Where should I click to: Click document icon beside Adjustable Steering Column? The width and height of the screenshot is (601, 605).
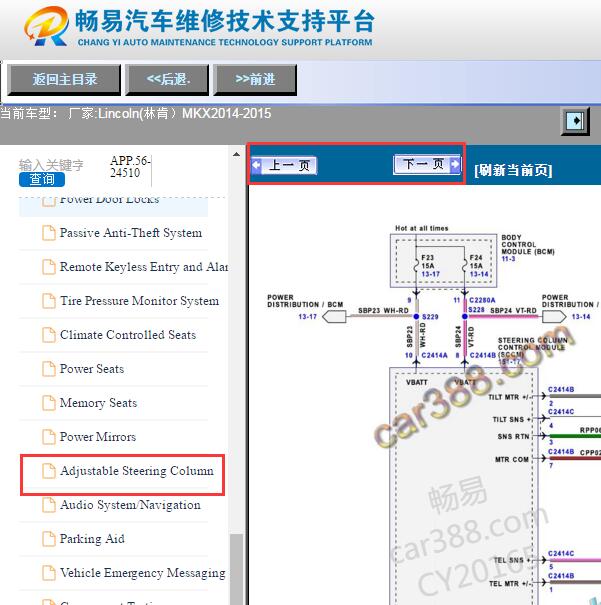[49, 471]
